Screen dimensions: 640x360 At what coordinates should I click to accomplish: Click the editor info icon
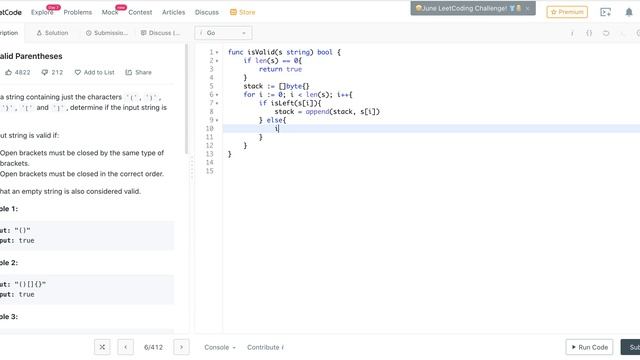pyautogui.click(x=572, y=33)
